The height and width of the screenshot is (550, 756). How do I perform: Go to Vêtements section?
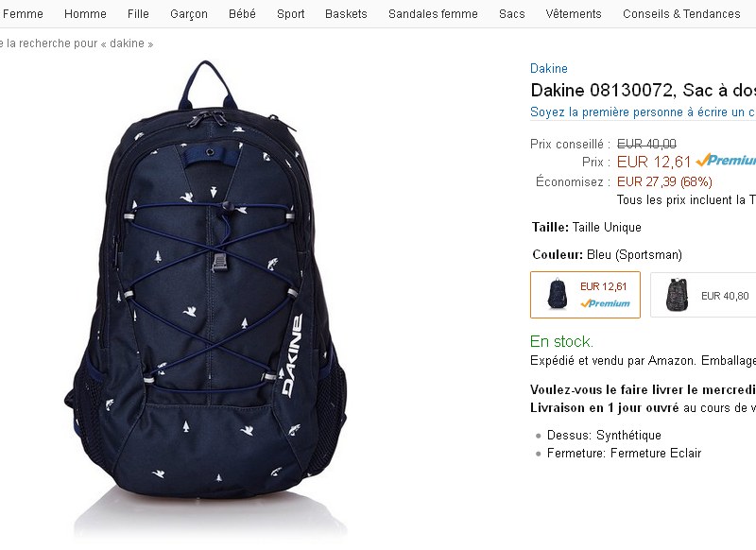coord(574,14)
